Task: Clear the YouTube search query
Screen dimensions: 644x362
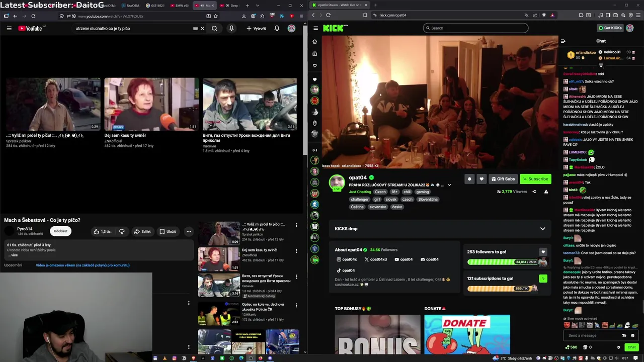Action: [202, 29]
